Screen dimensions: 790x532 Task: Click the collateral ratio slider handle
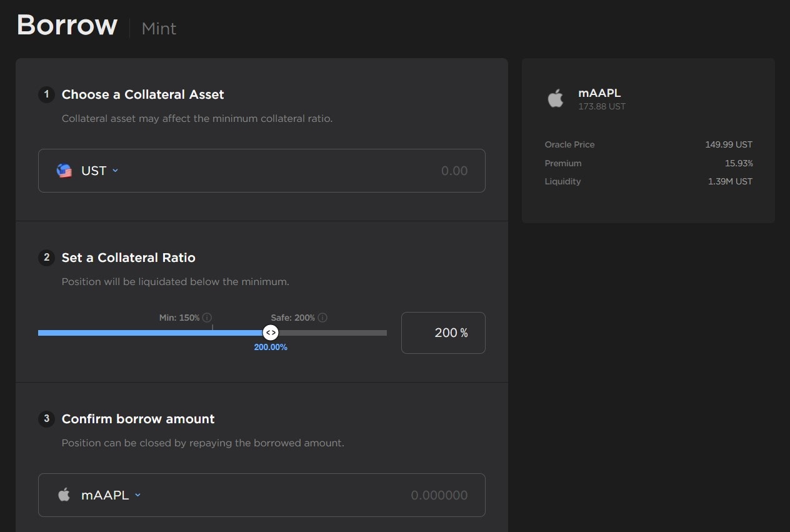coord(270,333)
